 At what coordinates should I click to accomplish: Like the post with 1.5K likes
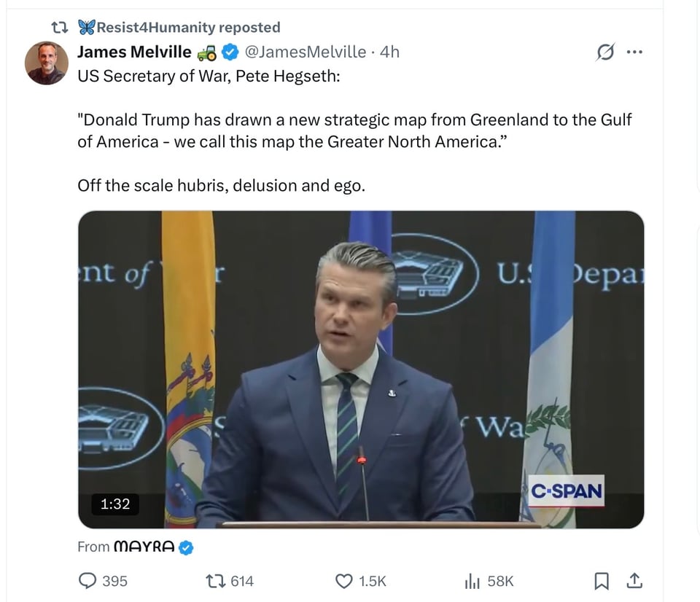pyautogui.click(x=344, y=581)
